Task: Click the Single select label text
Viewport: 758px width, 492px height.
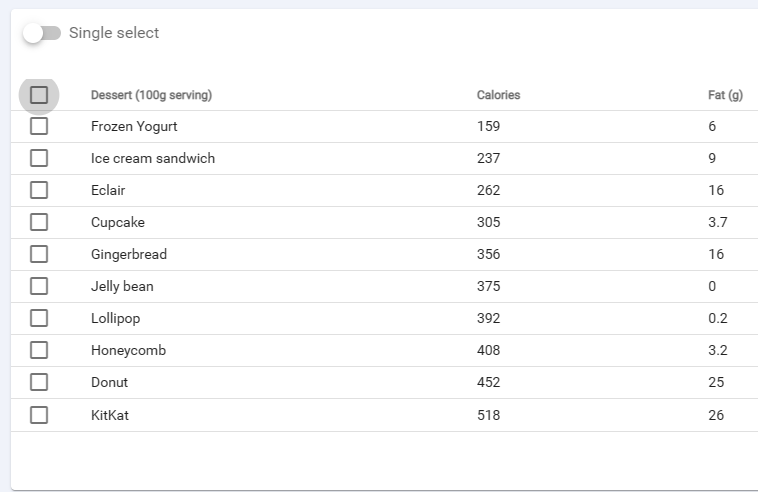Action: pyautogui.click(x=114, y=33)
